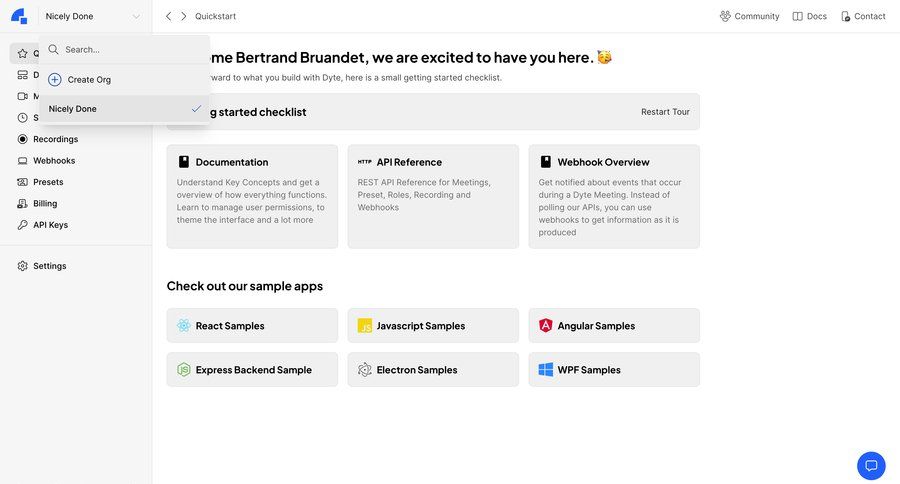Open API Keys page
The image size is (900, 484).
pos(51,225)
